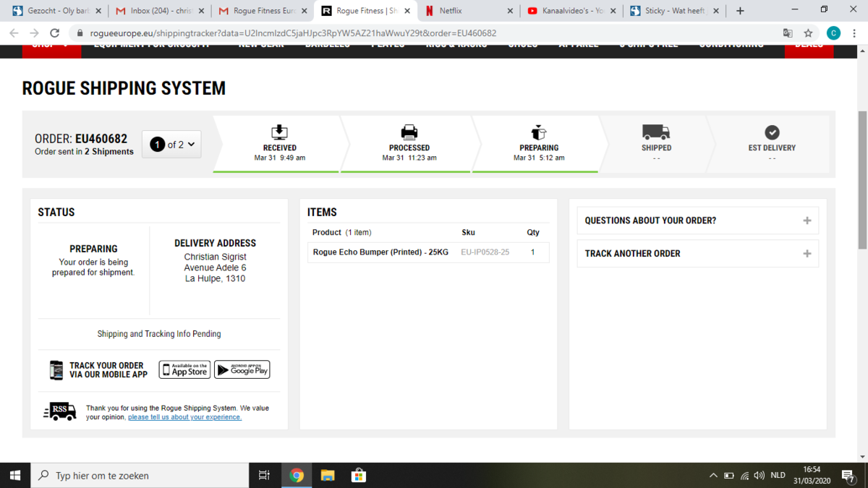Click the Est Delivery checkmark icon
This screenshot has width=868, height=488.
772,132
